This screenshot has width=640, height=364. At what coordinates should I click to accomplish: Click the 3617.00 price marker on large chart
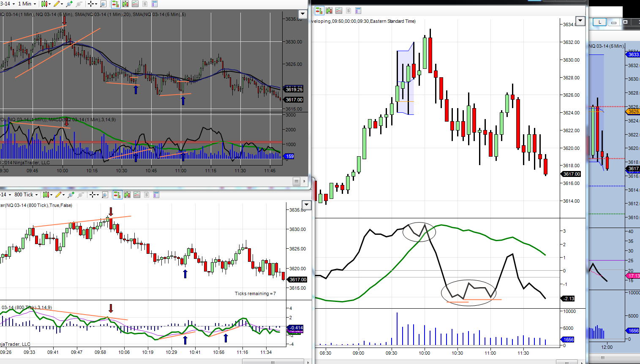(x=572, y=174)
